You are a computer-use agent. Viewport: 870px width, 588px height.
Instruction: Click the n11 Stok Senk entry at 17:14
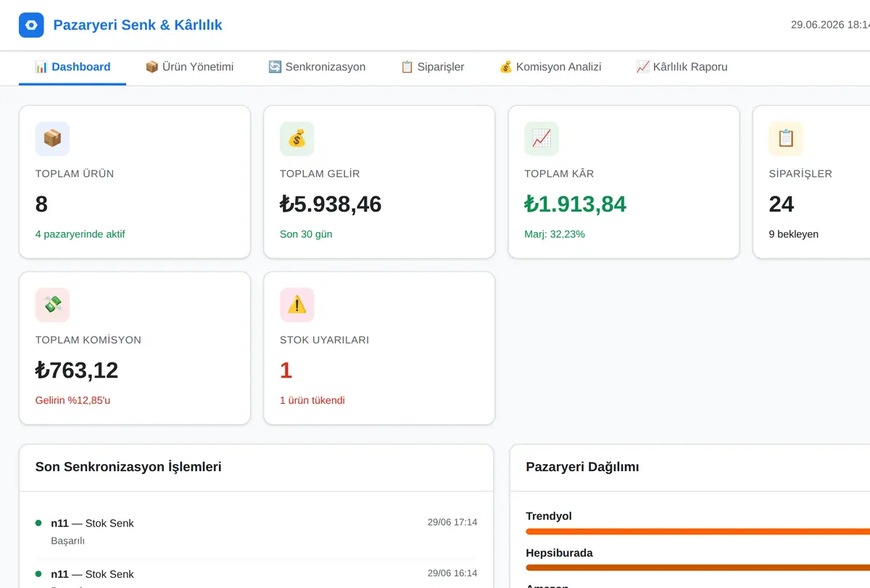256,531
